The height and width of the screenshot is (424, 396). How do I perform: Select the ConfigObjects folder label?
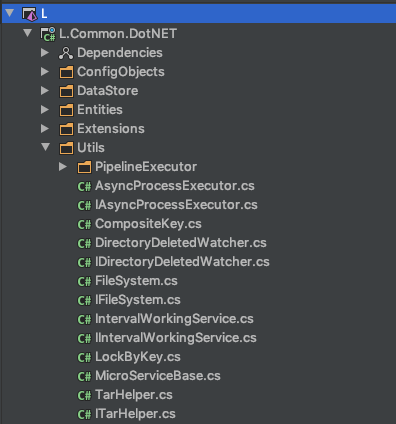(x=121, y=72)
